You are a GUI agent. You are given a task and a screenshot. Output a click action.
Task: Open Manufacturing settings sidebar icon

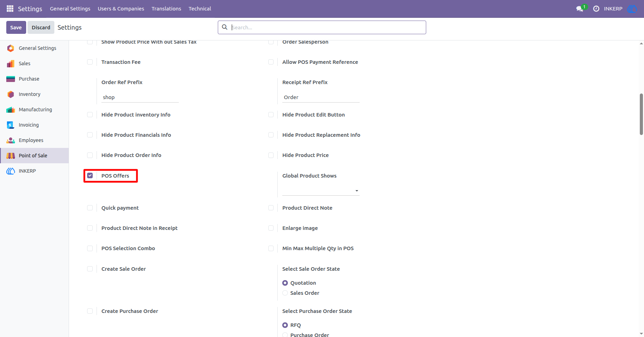[11, 110]
